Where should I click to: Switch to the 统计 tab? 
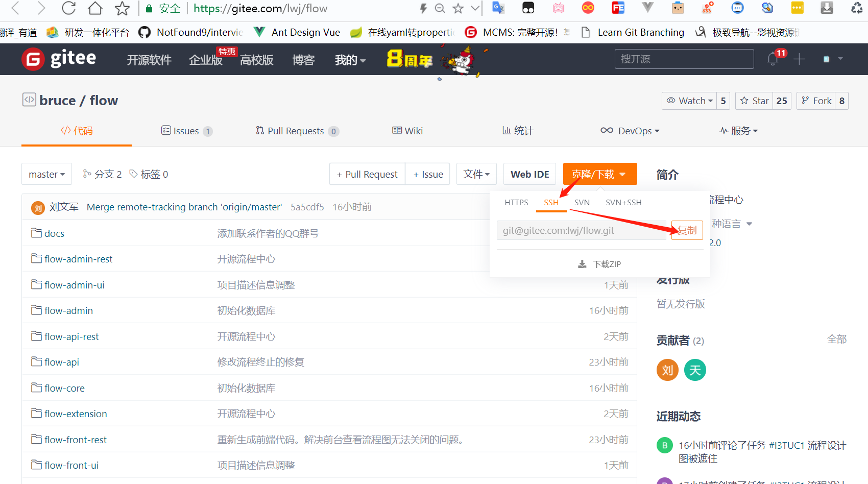click(x=518, y=131)
